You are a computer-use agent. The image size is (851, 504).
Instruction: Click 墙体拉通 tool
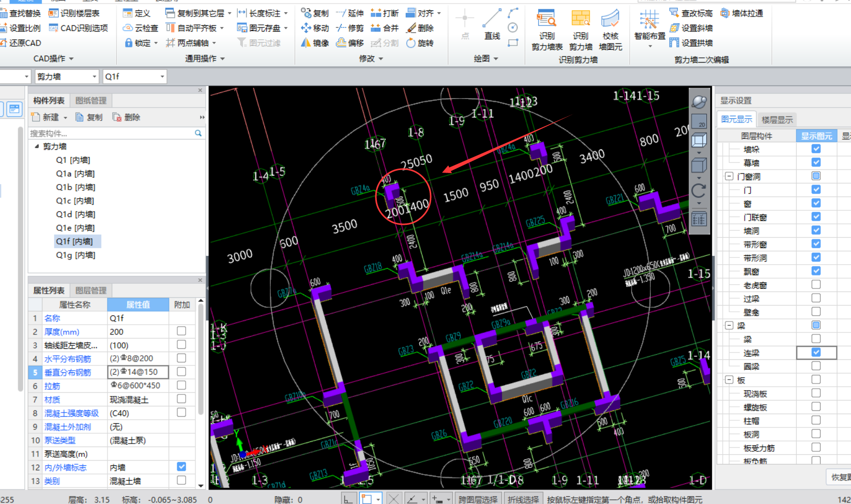[x=742, y=13]
